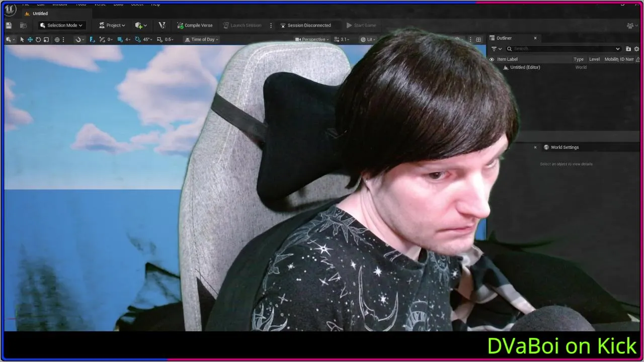Toggle the Outliner visibility eye column

tap(492, 59)
